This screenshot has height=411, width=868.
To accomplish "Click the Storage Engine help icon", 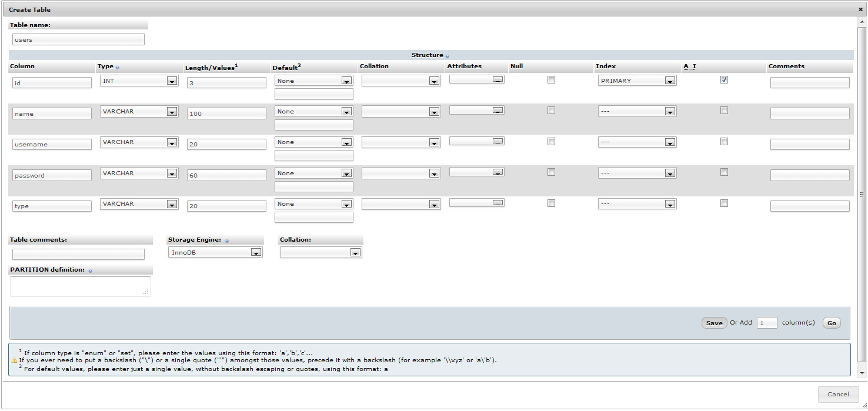I will (227, 241).
